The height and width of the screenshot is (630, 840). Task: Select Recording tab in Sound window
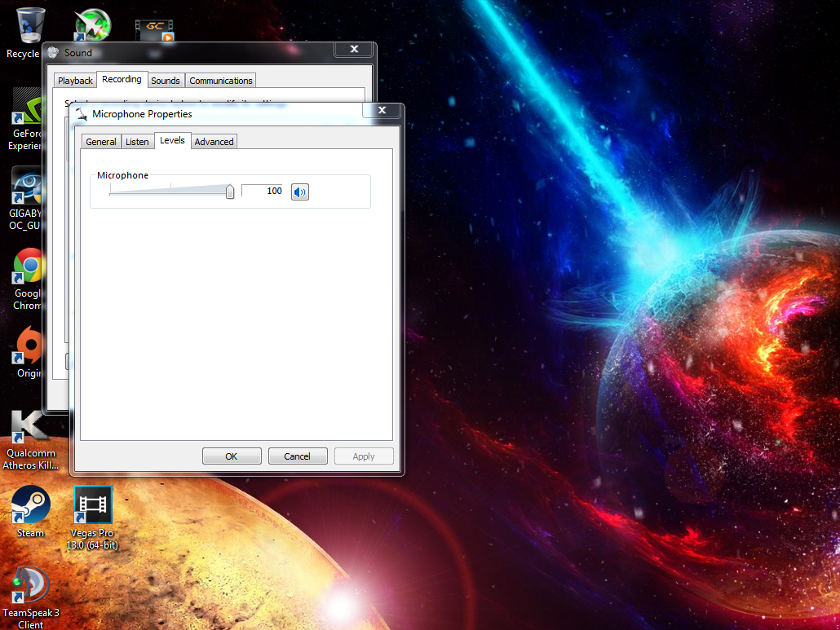tap(122, 79)
